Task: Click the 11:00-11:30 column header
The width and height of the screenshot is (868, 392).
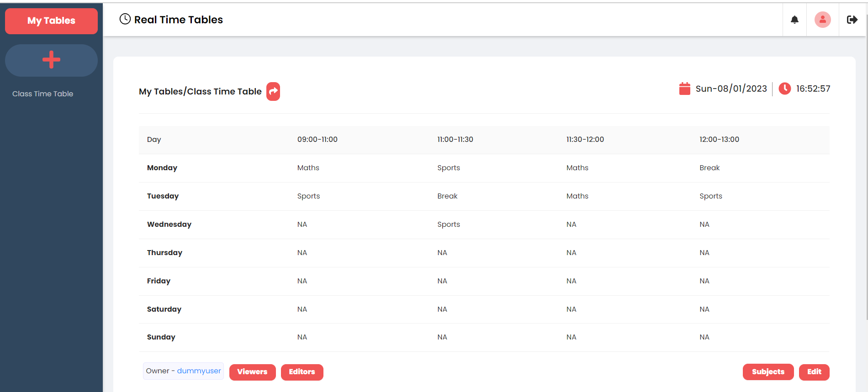Action: click(455, 140)
